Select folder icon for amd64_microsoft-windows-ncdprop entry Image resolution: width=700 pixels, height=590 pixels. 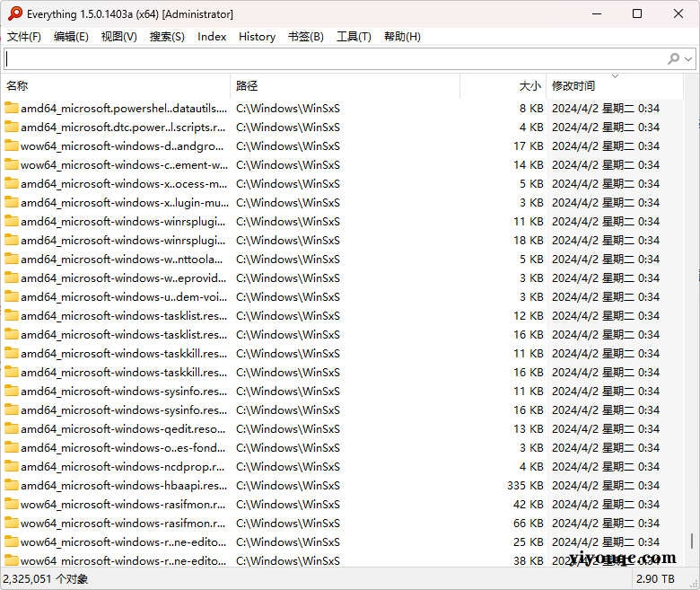(12, 466)
